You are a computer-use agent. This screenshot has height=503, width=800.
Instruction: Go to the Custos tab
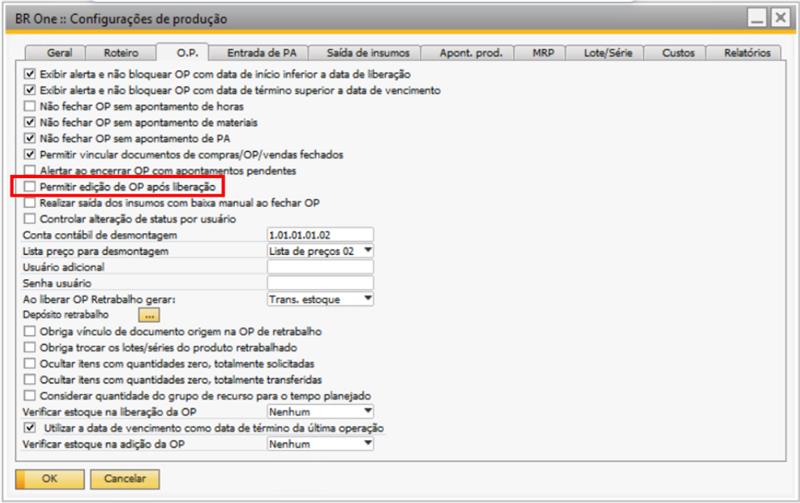click(681, 52)
